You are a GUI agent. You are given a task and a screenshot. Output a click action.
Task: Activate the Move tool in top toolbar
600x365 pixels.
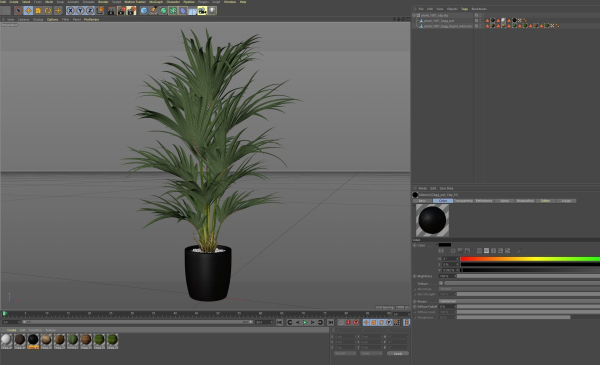[28, 11]
